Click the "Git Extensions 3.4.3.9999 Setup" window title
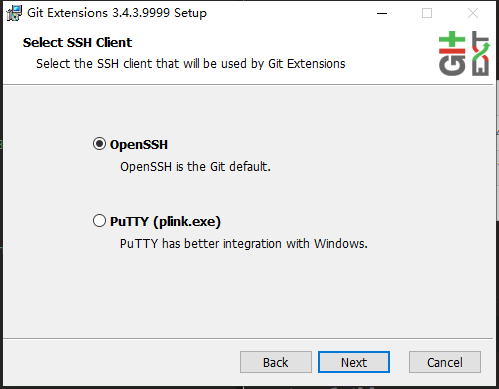499x389 pixels. click(x=117, y=13)
